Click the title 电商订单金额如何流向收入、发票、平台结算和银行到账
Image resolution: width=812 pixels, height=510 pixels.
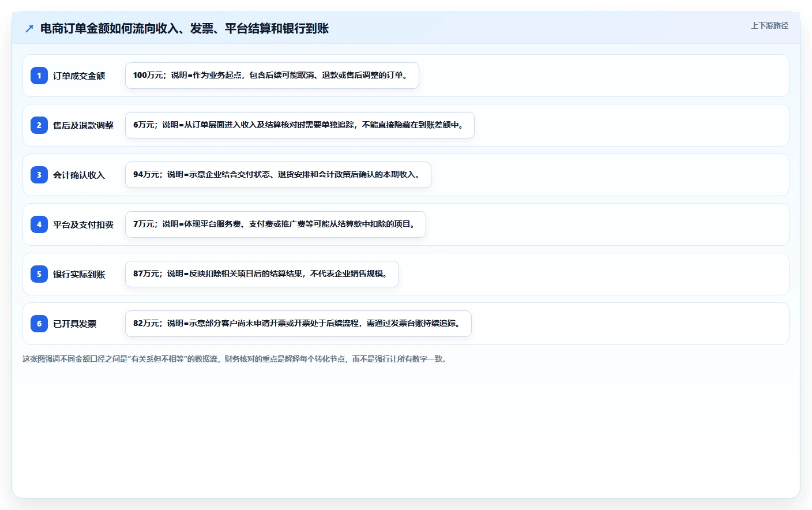pyautogui.click(x=185, y=28)
